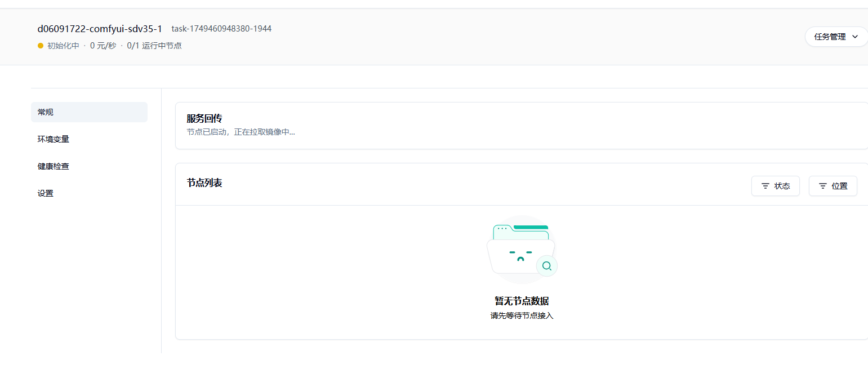Click the task ID task-1749460948380-1944
The height and width of the screenshot is (378, 868).
coord(221,29)
